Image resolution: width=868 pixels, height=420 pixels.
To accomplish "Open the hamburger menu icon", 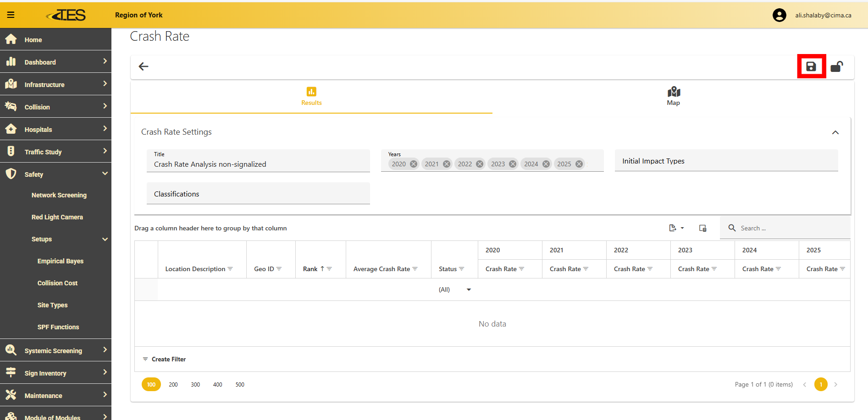I will pyautogui.click(x=11, y=15).
